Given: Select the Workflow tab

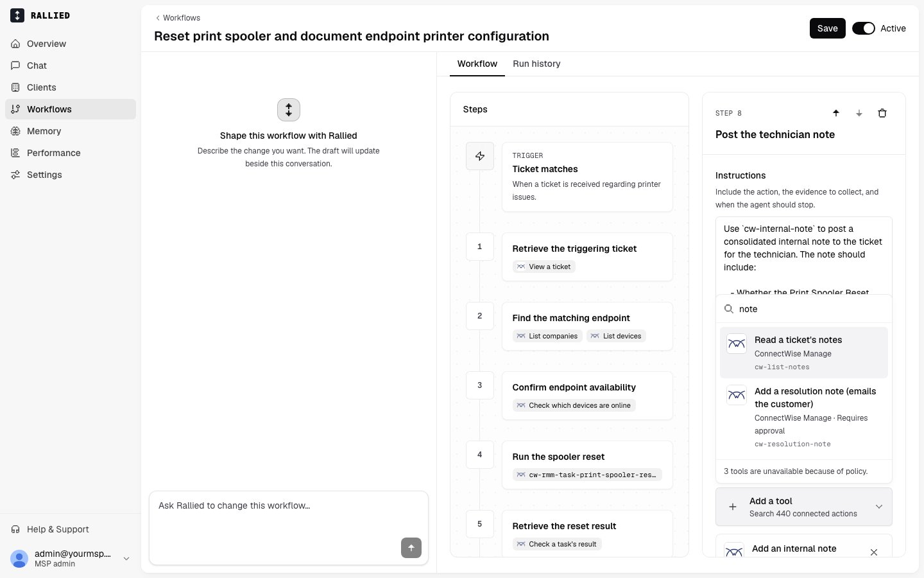Looking at the screenshot, I should point(477,64).
